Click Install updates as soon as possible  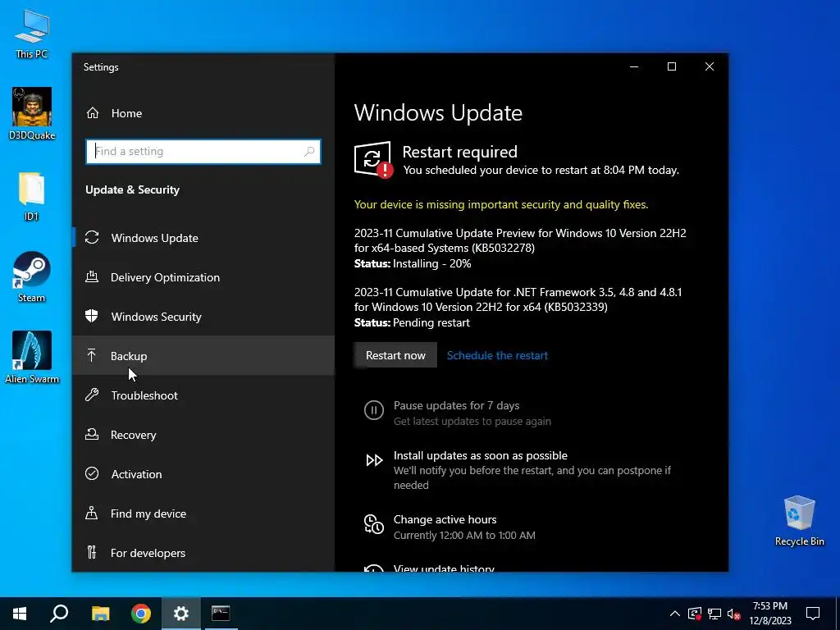481,455
